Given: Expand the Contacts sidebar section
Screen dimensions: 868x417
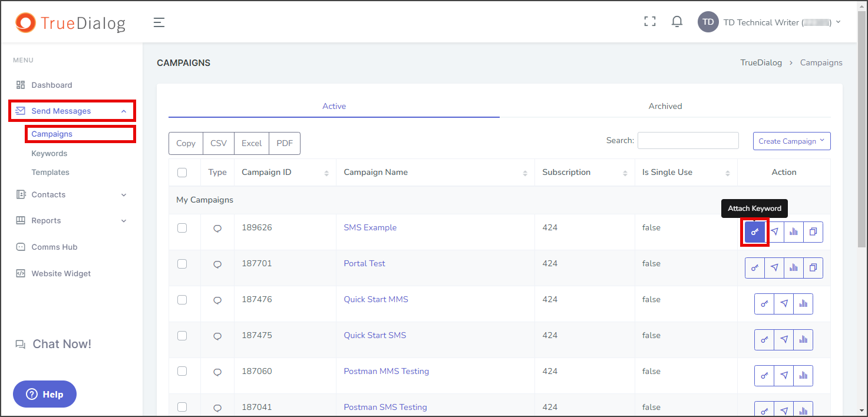Looking at the screenshot, I should click(x=72, y=194).
